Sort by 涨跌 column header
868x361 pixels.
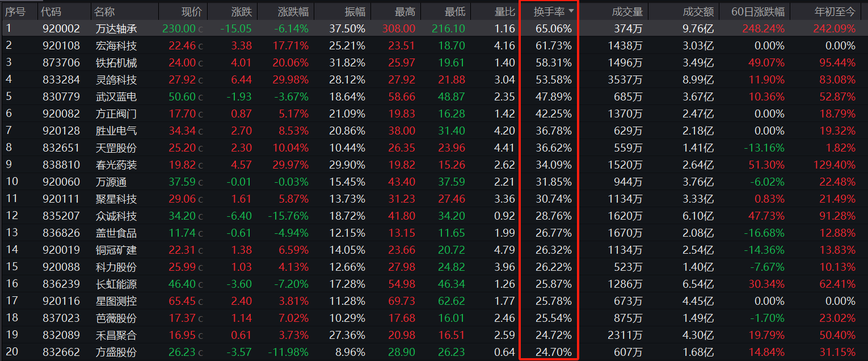coord(242,11)
